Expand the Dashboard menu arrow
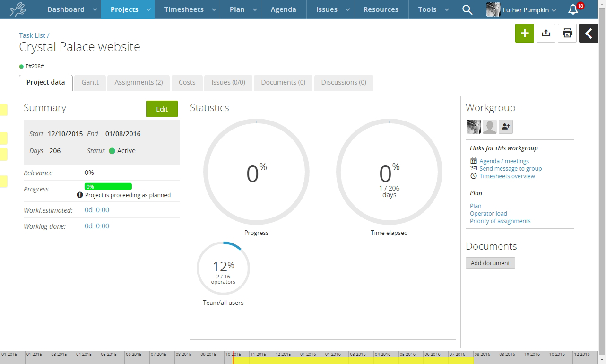Image resolution: width=606 pixels, height=364 pixels. click(x=95, y=10)
